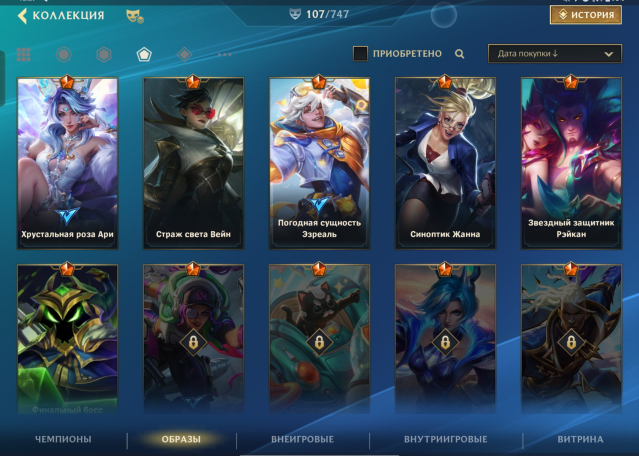This screenshot has height=456, width=639.
Task: Open the Хрустальная роза Ари skin card
Action: (67, 163)
